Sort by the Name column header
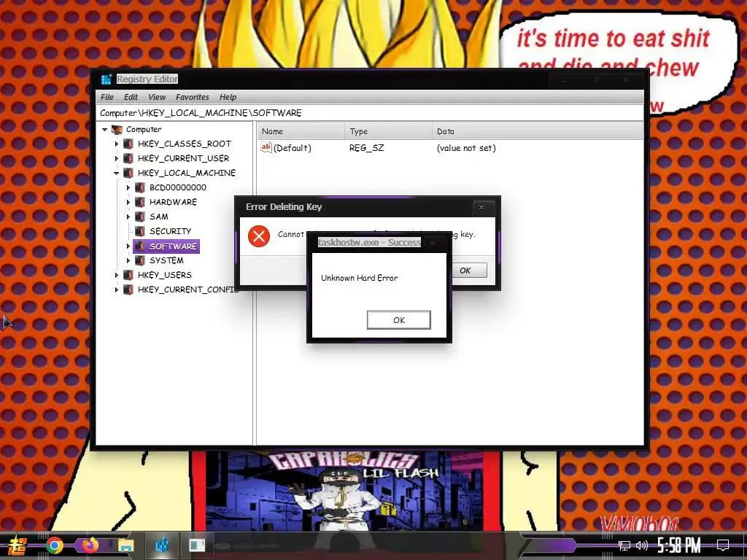 click(301, 131)
